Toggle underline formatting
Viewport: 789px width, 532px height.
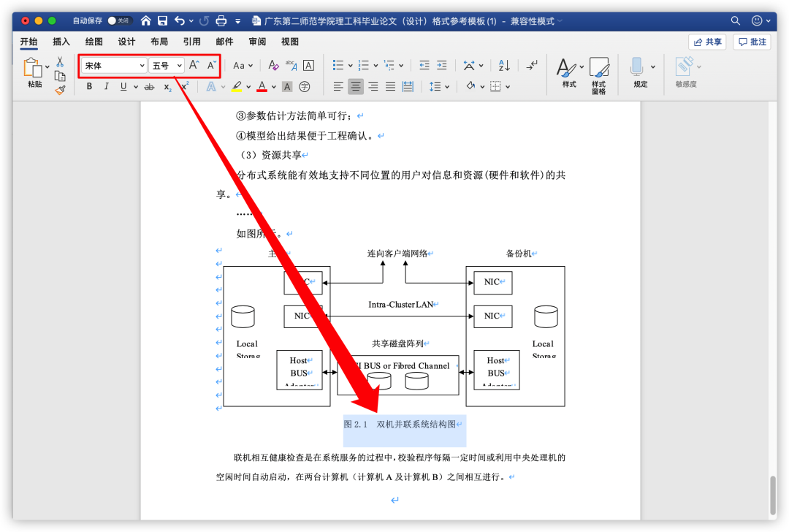coord(123,86)
